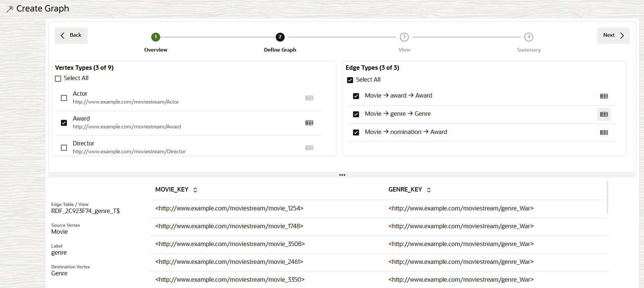The width and height of the screenshot is (644, 288).
Task: Check the Actor vertex type
Action: pyautogui.click(x=64, y=98)
